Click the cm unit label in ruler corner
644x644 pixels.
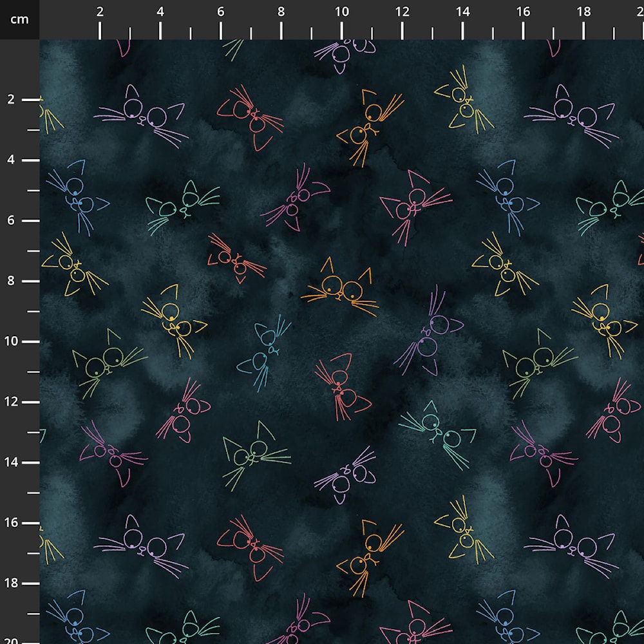pos(19,19)
